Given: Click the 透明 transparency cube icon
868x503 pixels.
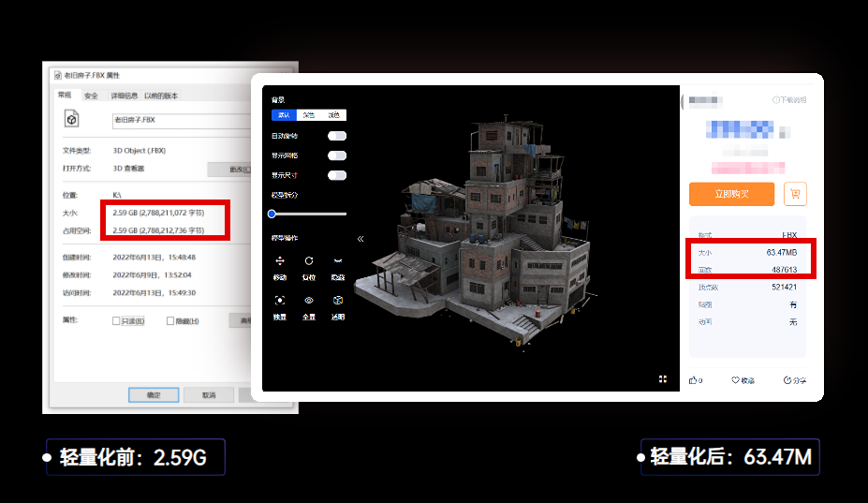Looking at the screenshot, I should 338,301.
